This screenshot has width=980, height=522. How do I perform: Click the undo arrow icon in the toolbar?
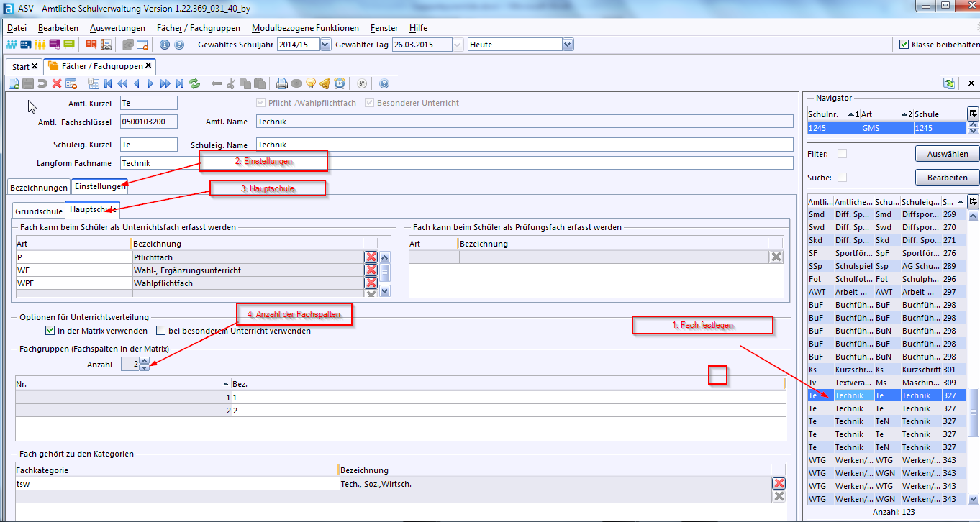click(42, 83)
